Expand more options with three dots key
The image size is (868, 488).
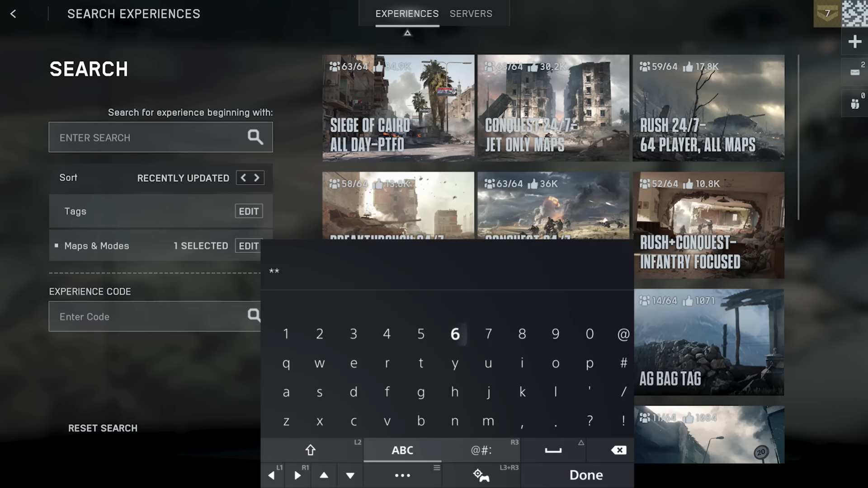click(x=402, y=475)
